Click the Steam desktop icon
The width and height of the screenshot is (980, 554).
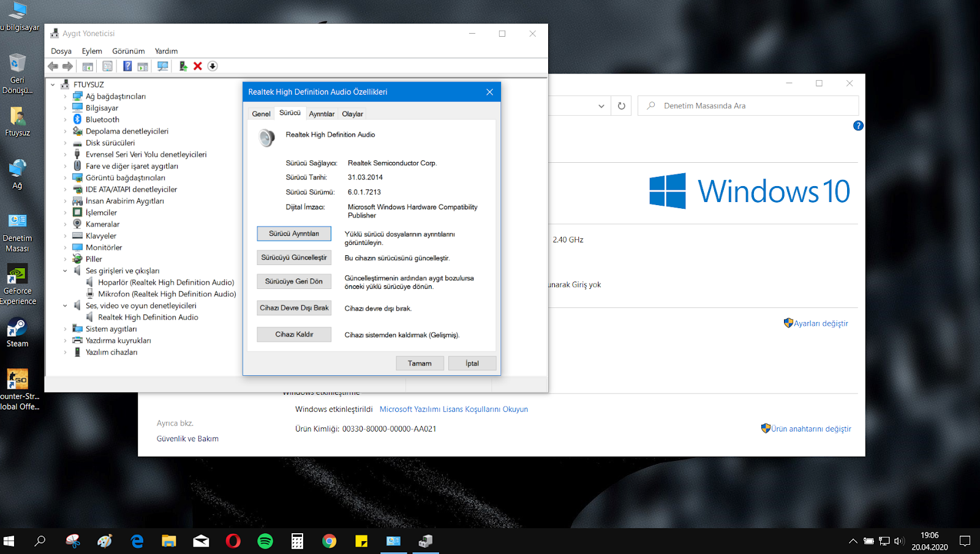(17, 333)
